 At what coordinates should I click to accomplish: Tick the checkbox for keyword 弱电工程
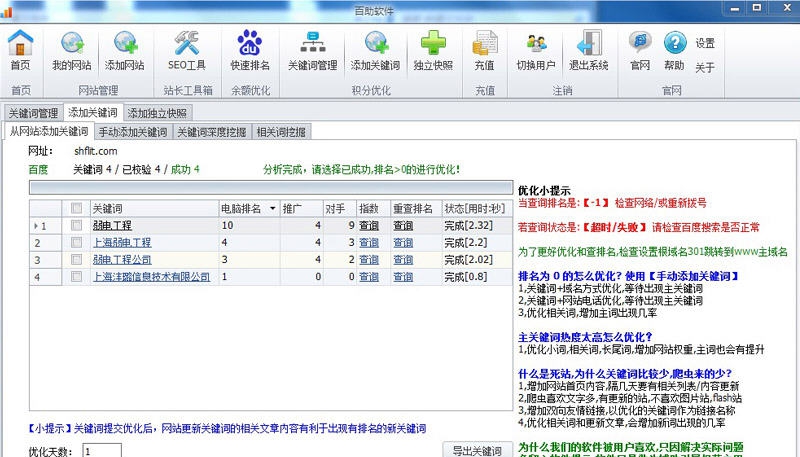[76, 226]
